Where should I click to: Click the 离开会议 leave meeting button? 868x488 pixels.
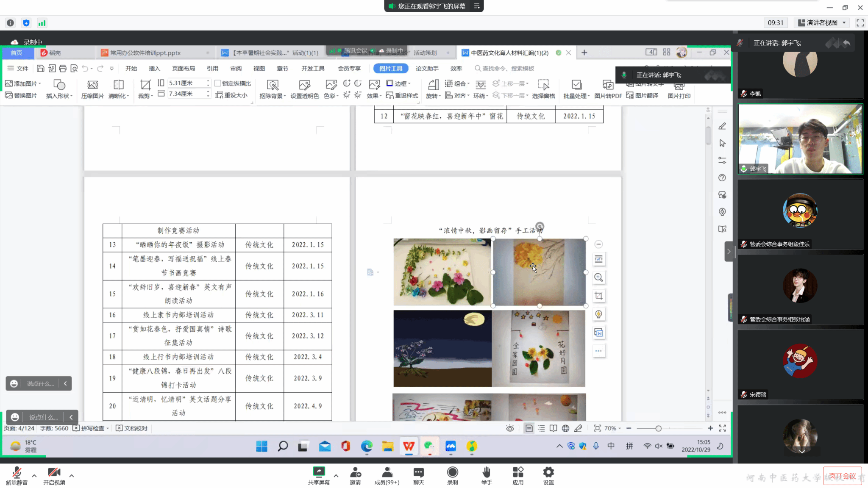842,476
